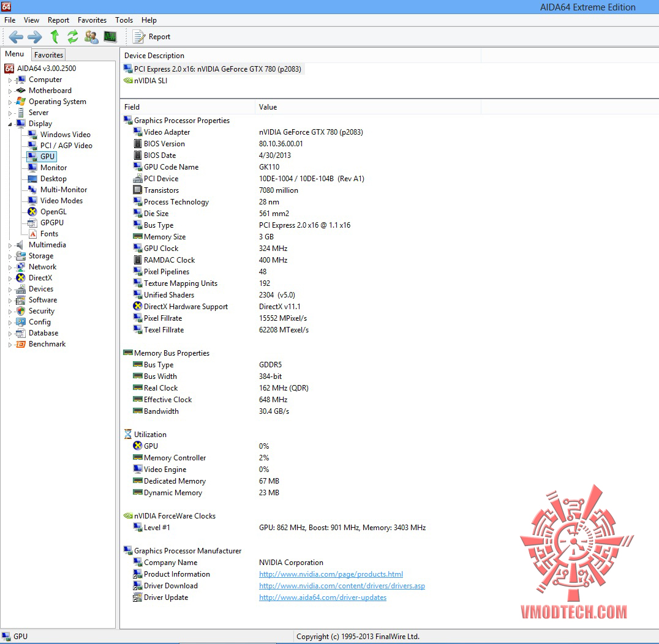Go up one level with green arrow
This screenshot has height=644, width=659.
[55, 37]
